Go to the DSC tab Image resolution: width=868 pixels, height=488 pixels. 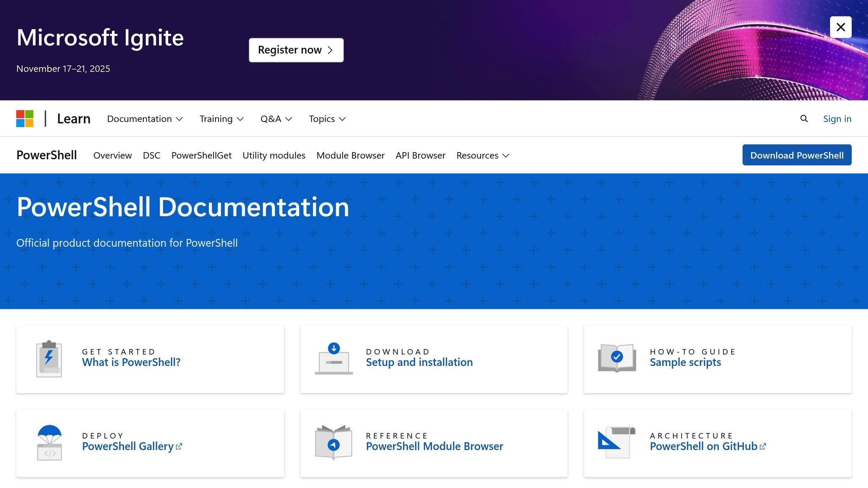point(151,155)
